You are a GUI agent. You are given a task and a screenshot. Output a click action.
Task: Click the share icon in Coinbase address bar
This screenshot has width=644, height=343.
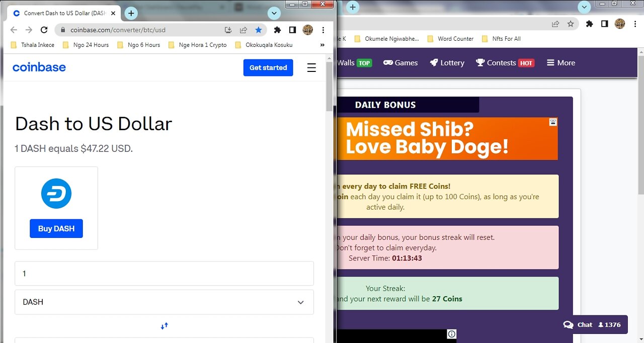click(244, 30)
